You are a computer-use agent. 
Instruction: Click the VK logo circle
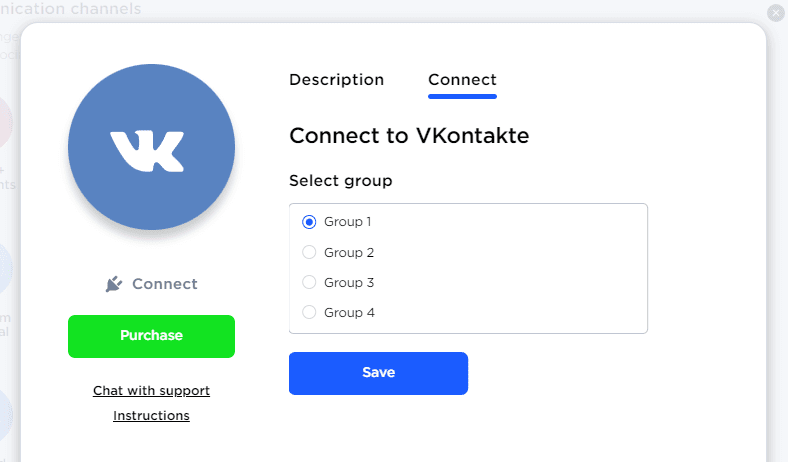(151, 146)
